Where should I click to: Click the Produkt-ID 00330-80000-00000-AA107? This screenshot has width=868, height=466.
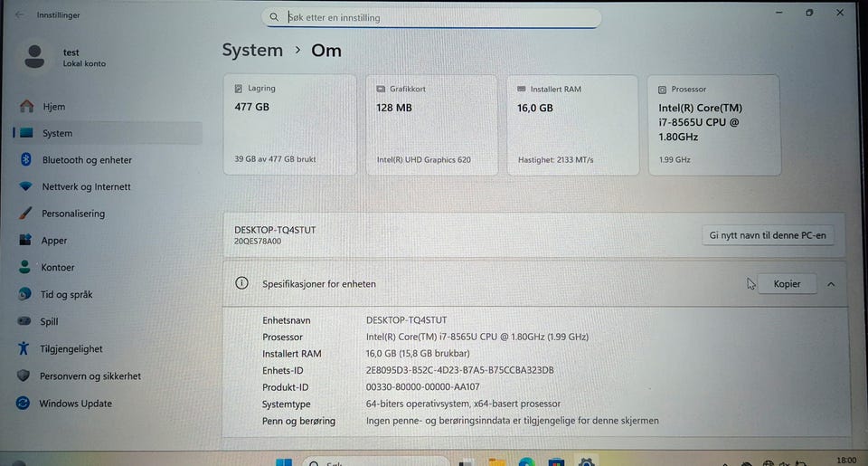[422, 386]
